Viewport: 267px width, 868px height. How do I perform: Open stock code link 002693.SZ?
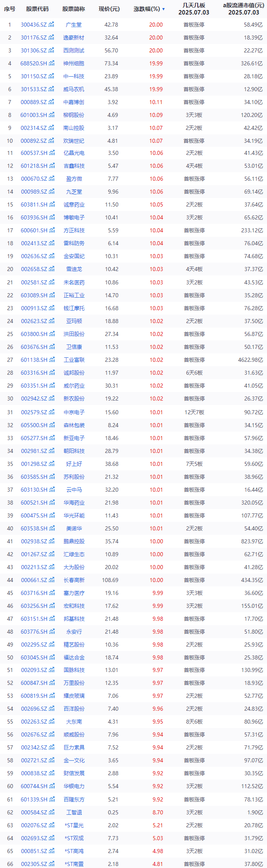34,838
